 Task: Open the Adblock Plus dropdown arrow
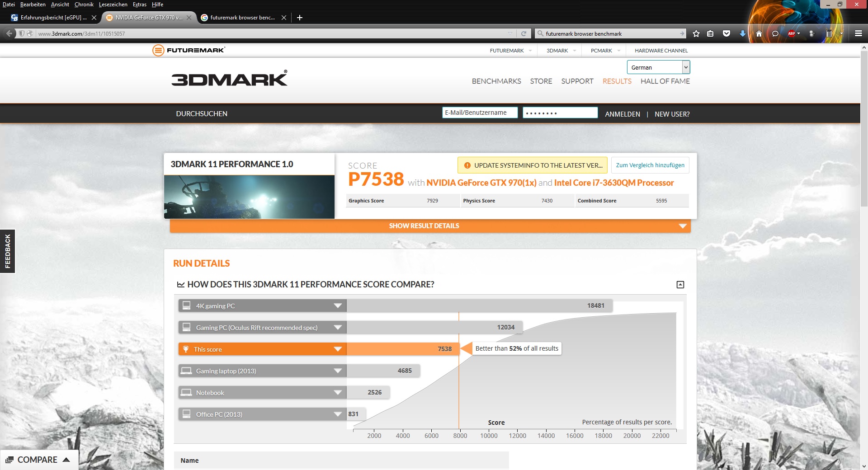799,33
